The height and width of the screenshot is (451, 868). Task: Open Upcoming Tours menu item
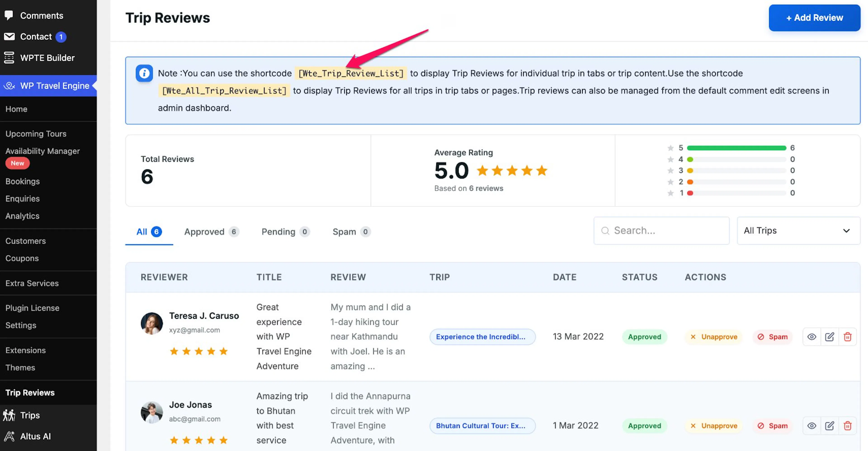point(36,134)
